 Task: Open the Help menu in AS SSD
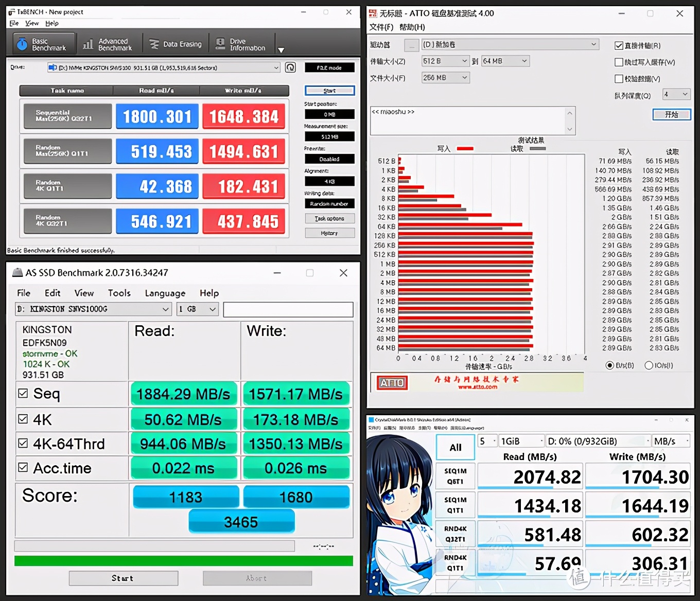(x=209, y=293)
